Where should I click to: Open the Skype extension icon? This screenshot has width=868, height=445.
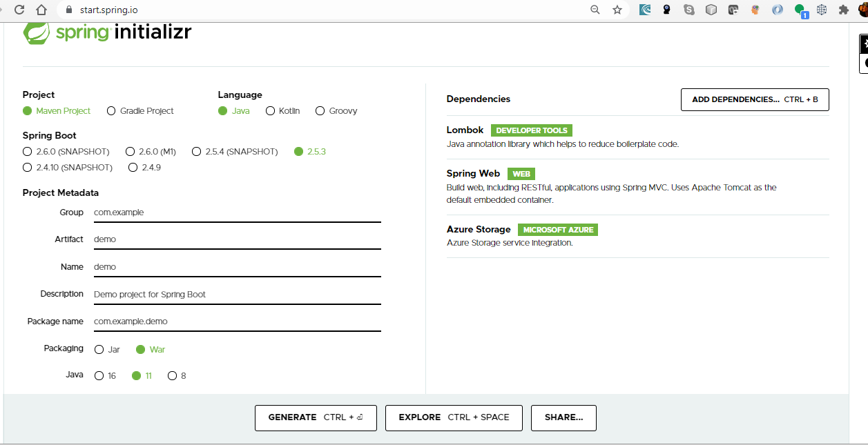coord(689,10)
